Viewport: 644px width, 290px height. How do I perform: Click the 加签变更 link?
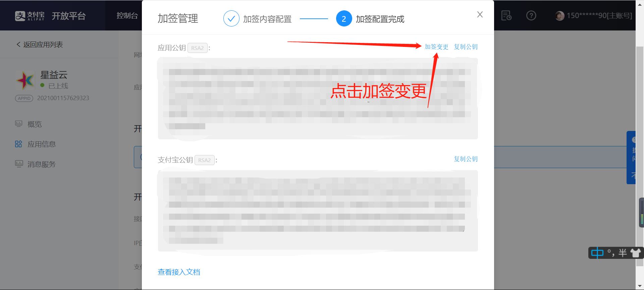click(436, 47)
